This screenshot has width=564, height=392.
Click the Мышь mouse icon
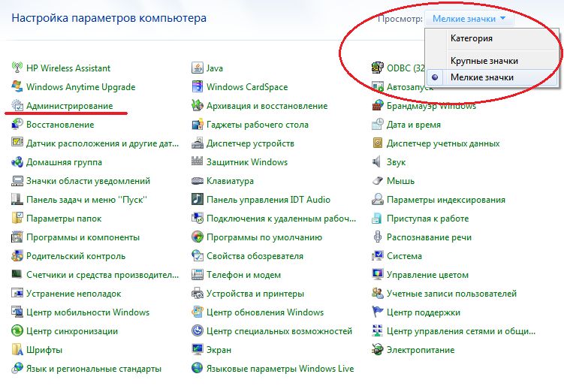(x=377, y=180)
